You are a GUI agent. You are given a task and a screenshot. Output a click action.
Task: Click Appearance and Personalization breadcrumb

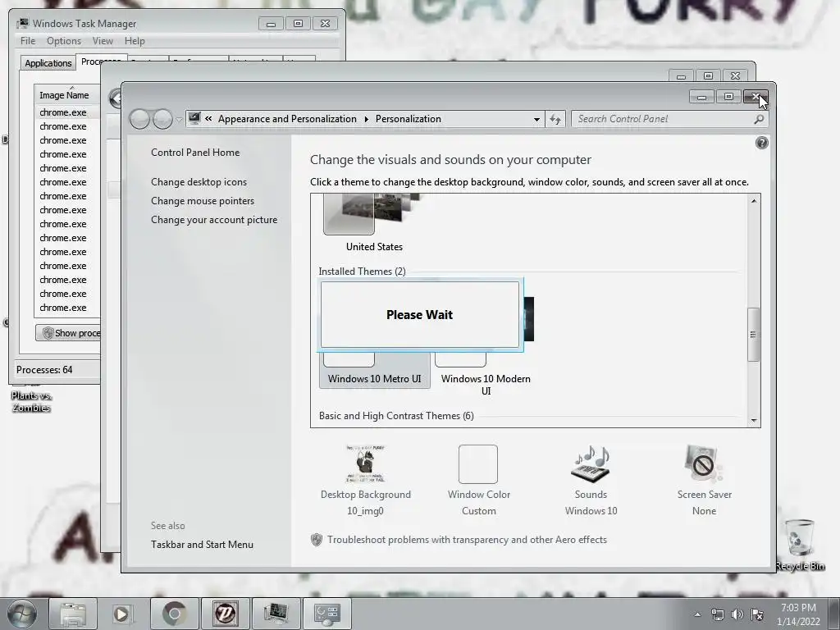coord(287,119)
